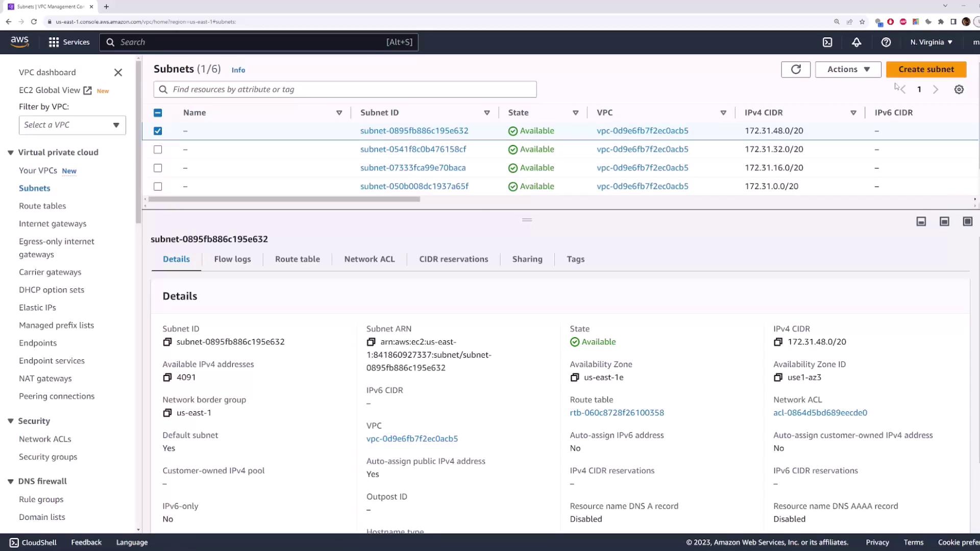Open the Select a VPC filter dropdown
The width and height of the screenshot is (980, 551).
[72, 125]
